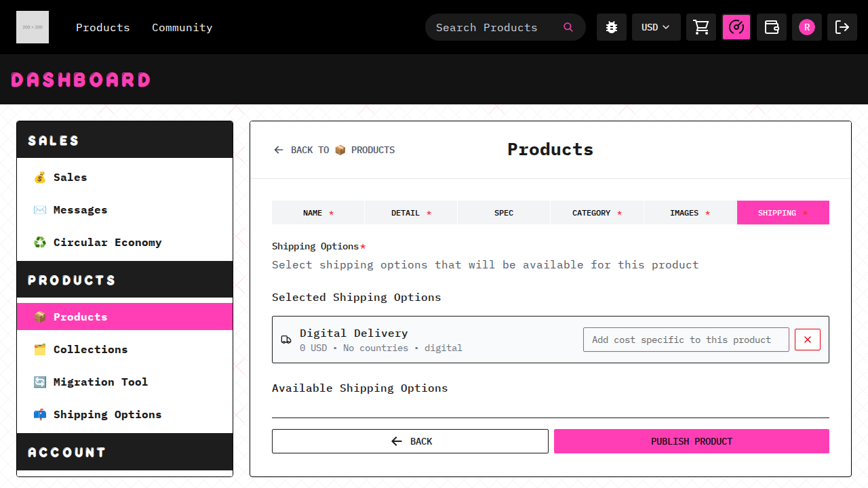Expand the USD currency dropdown
The height and width of the screenshot is (488, 868).
tap(656, 27)
